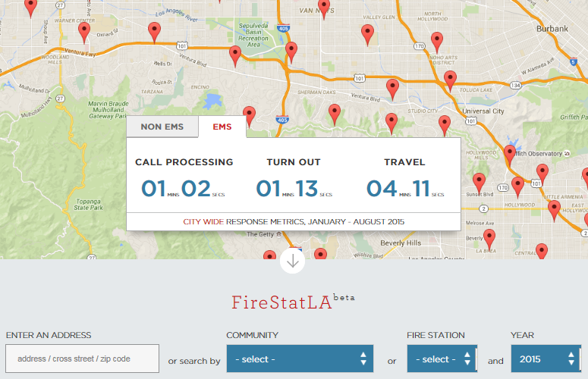Click the Burbank map label

coord(552,29)
